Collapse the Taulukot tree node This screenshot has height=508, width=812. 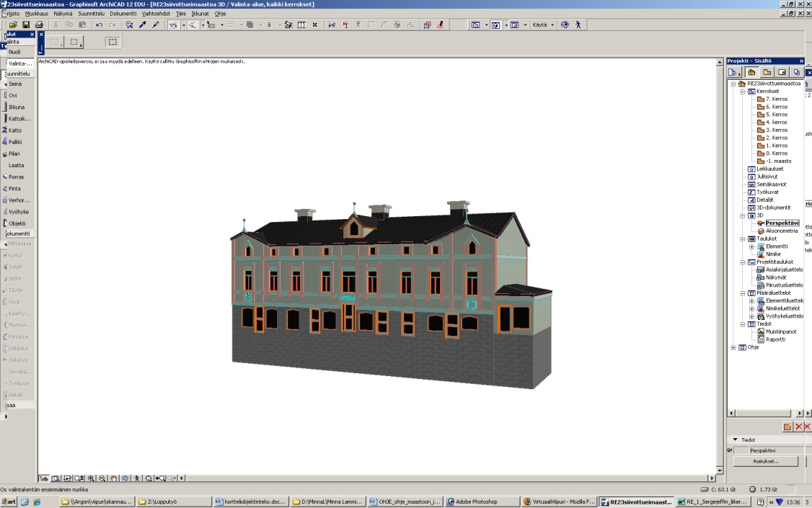(742, 239)
